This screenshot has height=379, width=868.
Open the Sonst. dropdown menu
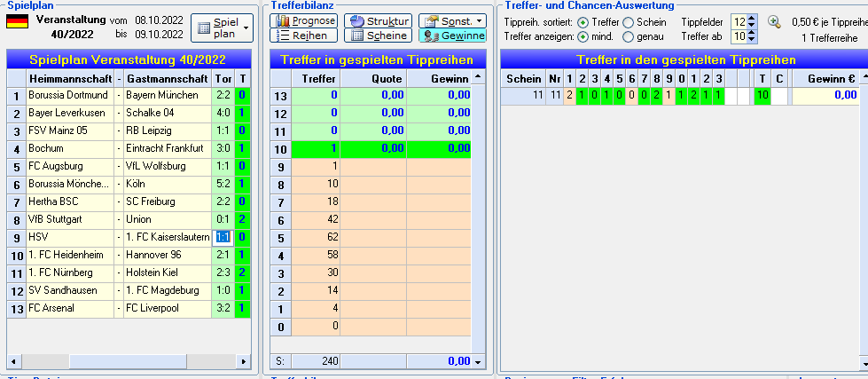click(452, 21)
